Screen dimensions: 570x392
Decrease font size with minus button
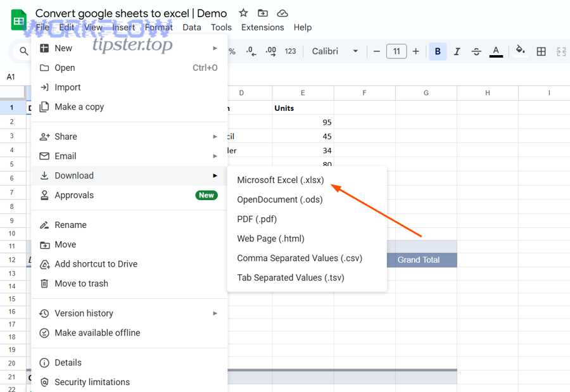[x=377, y=51]
